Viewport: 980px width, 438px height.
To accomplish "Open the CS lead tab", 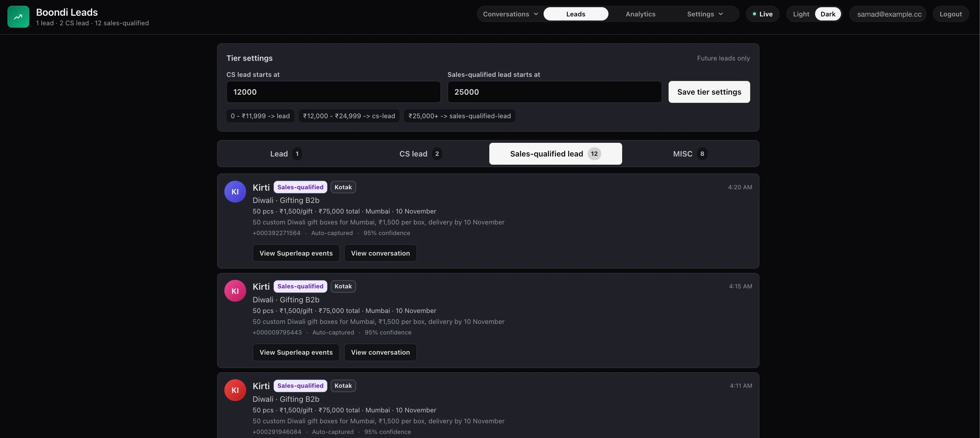I will pos(420,154).
